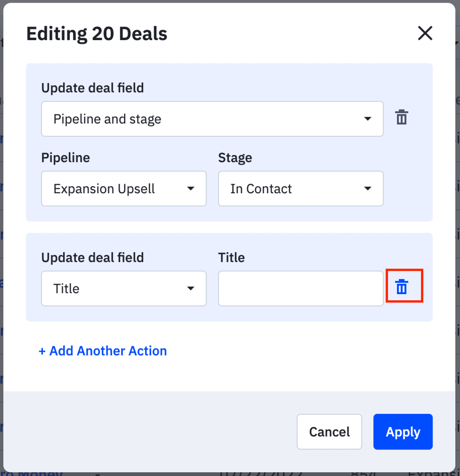Viewport: 460px width, 476px height.
Task: Click the Pipeline label
Action: pyautogui.click(x=65, y=158)
